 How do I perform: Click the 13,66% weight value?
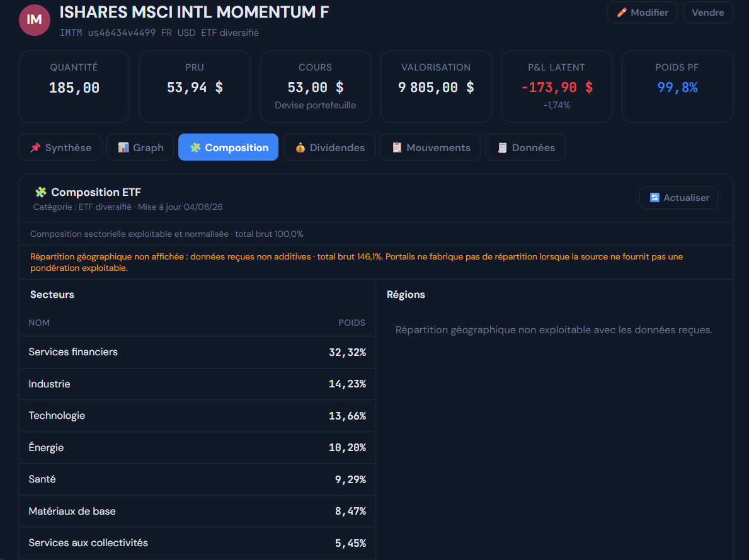point(347,416)
